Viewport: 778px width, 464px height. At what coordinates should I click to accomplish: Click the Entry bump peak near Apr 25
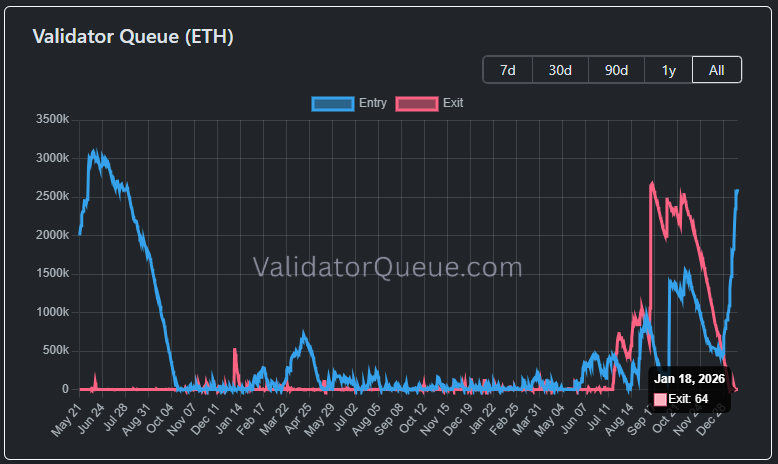[x=304, y=336]
